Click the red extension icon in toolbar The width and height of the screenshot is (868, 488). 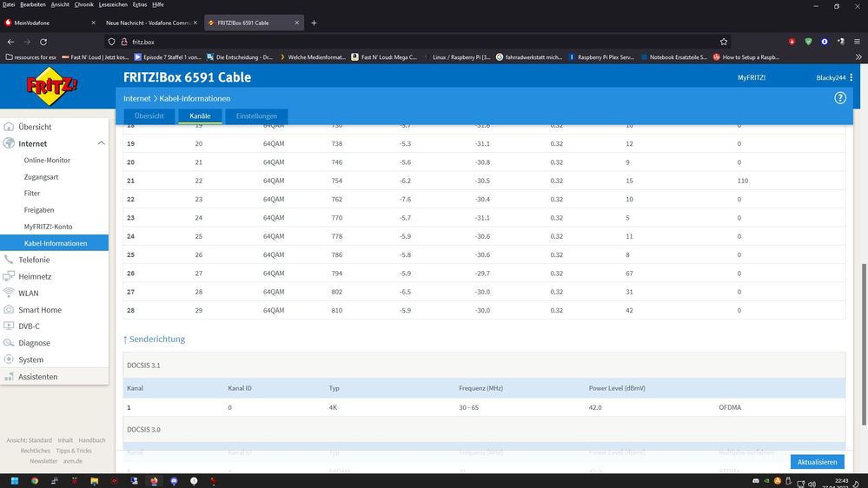(792, 42)
